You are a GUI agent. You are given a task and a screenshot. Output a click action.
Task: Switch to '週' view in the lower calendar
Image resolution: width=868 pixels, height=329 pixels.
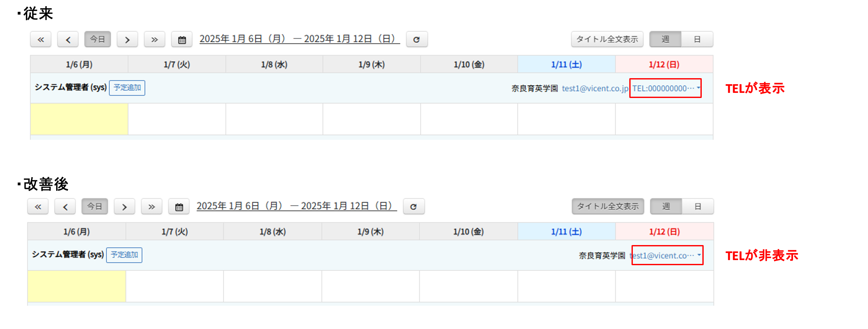coord(666,207)
